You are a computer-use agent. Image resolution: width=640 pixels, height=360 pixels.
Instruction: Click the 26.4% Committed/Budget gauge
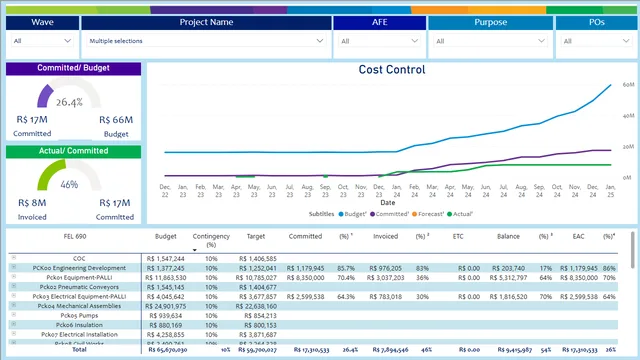(x=69, y=93)
